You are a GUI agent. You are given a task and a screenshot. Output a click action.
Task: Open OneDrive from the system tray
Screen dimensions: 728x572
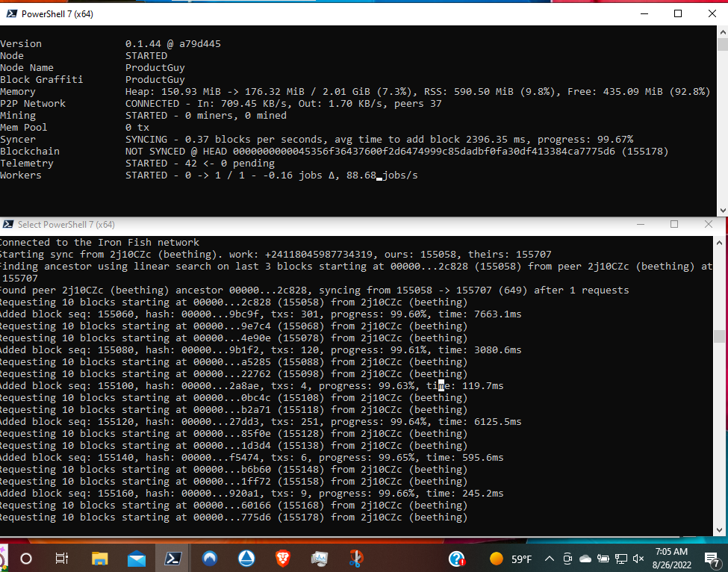(585, 558)
